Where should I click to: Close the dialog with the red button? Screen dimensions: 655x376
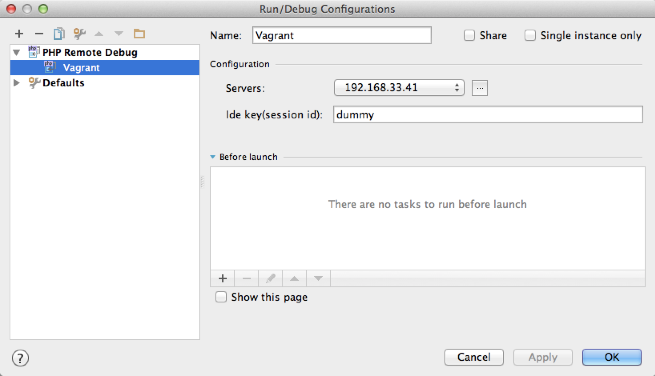(x=11, y=9)
